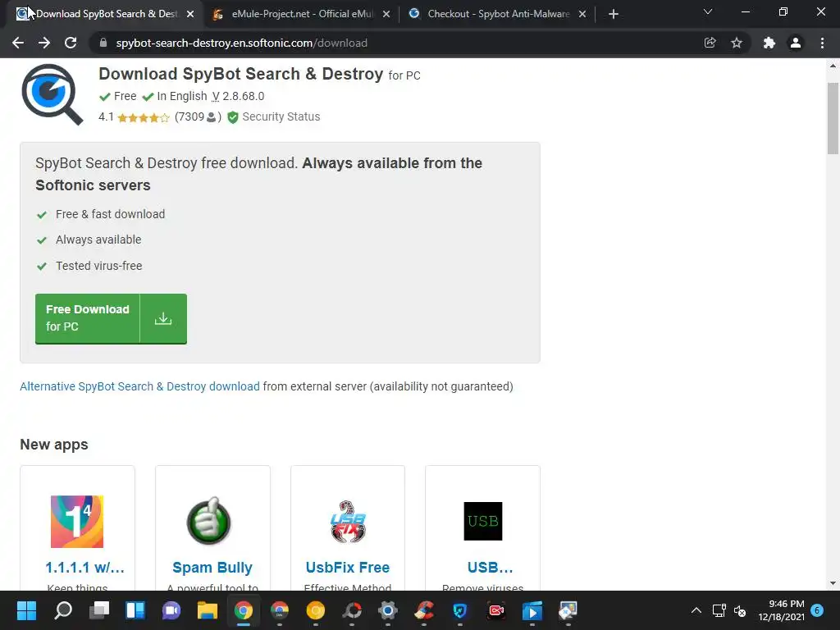Click the black USB app icon
840x630 pixels.
click(x=482, y=521)
